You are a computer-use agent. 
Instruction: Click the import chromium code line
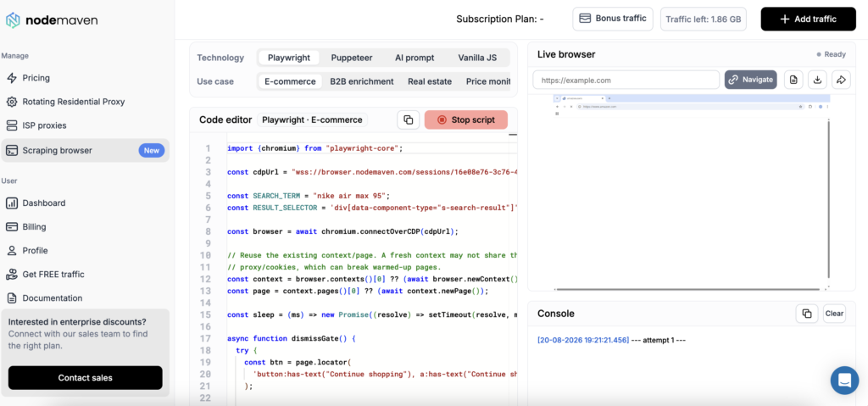(x=315, y=148)
